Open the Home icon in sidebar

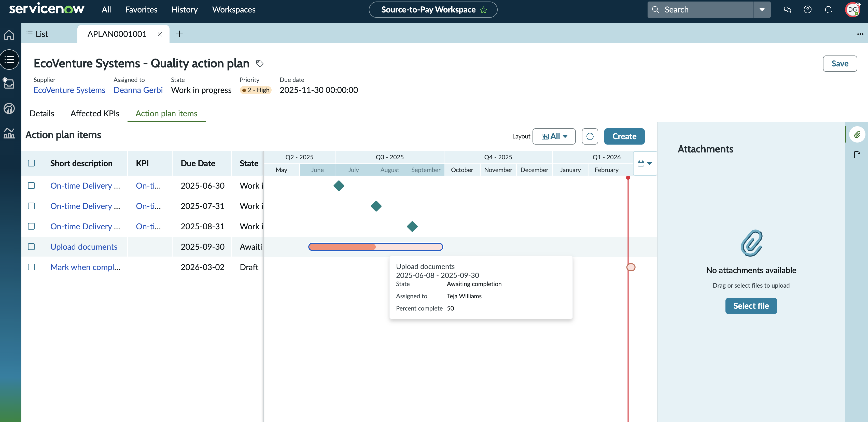(9, 35)
